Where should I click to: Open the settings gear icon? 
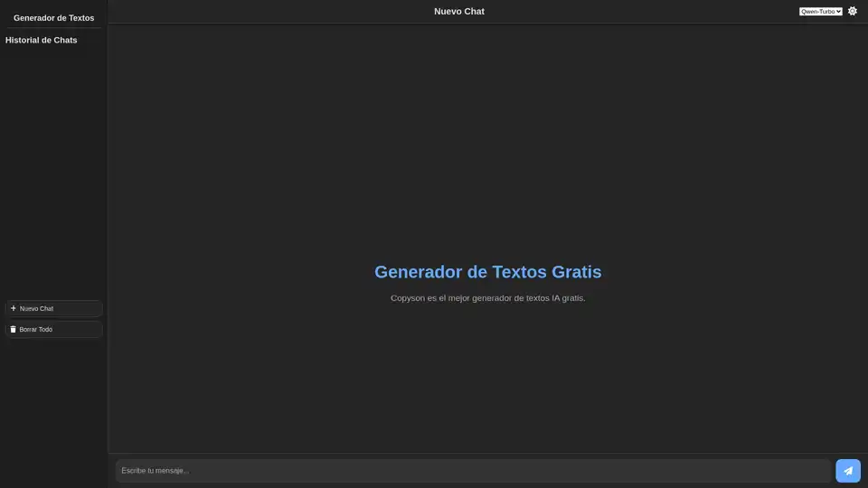point(852,11)
